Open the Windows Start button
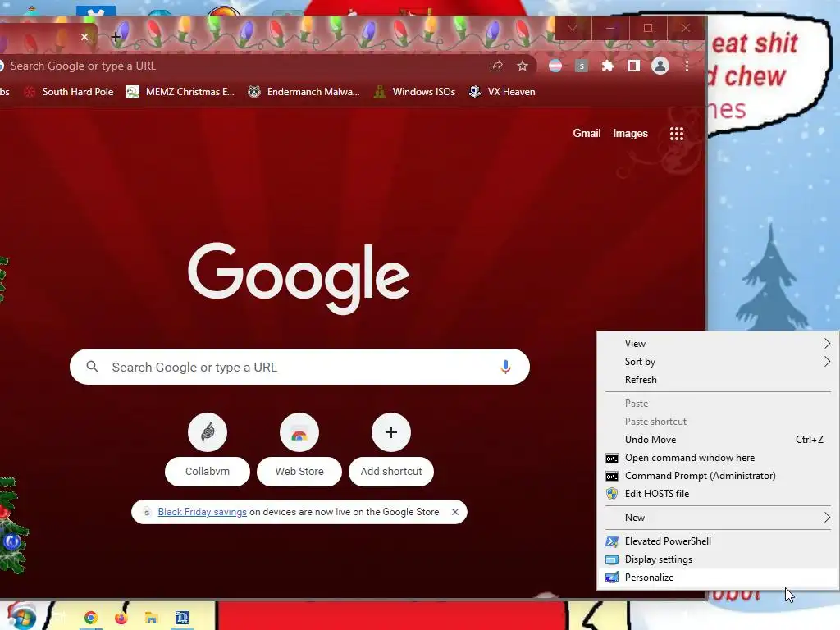Viewport: 840px width, 630px height. coord(21,616)
